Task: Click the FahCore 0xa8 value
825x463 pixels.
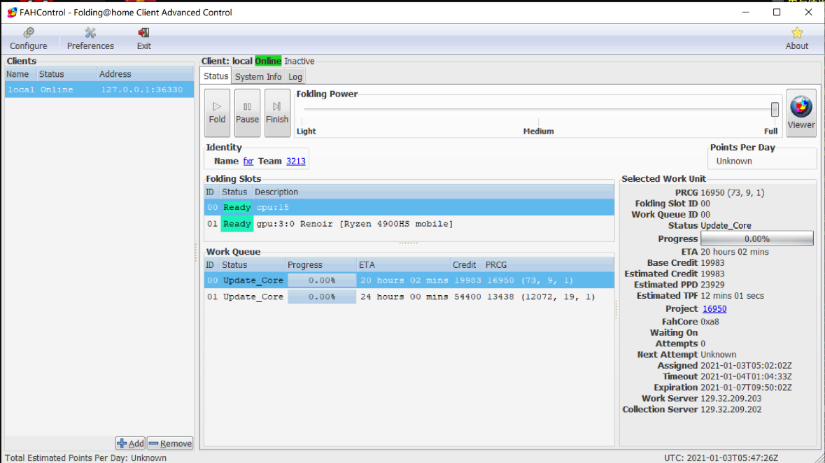Action: click(x=710, y=321)
